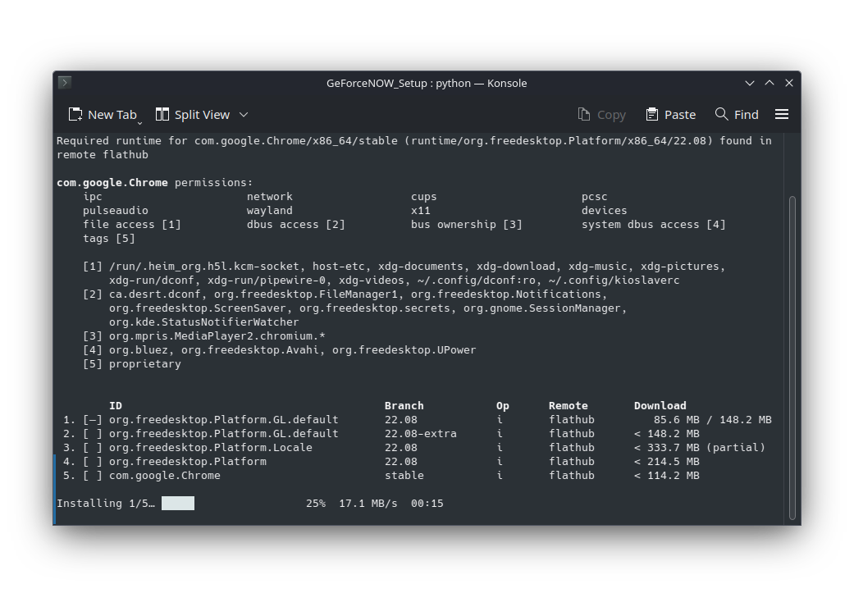This screenshot has height=616, width=854.
Task: Click the terminal icon in title bar
Action: [65, 82]
